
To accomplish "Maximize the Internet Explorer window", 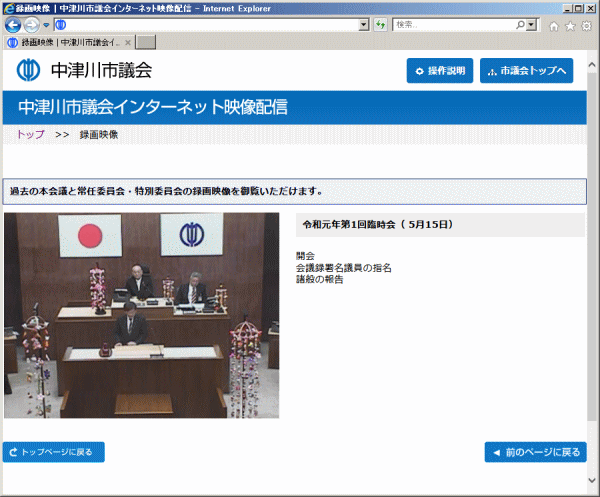I will [x=579, y=8].
